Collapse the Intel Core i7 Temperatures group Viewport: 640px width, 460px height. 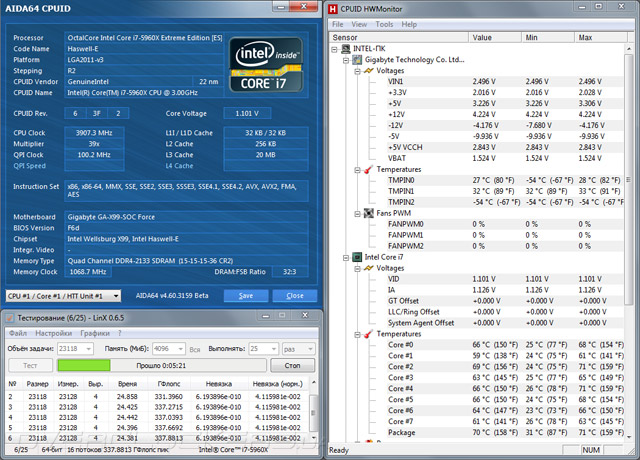click(x=357, y=334)
